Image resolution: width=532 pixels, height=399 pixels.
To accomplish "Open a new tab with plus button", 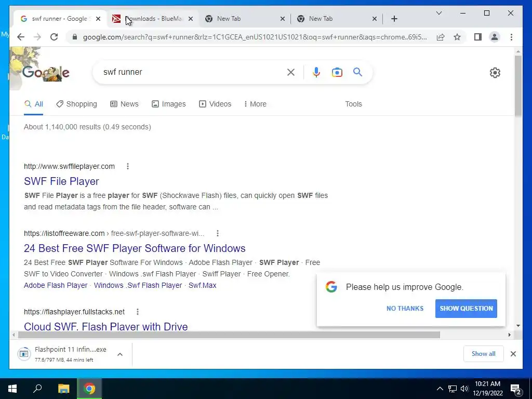I will (394, 19).
